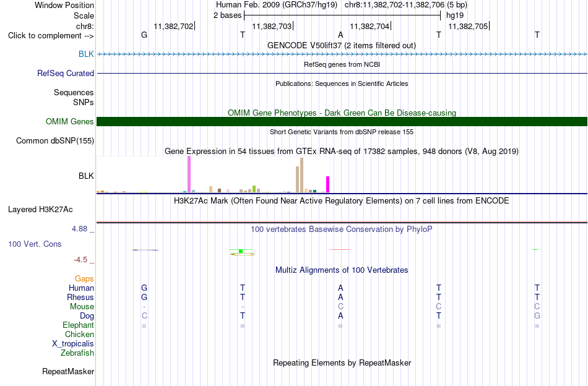Image resolution: width=588 pixels, height=386 pixels.
Task: Click the GENCODE V50lift37 track title
Action: click(341, 45)
